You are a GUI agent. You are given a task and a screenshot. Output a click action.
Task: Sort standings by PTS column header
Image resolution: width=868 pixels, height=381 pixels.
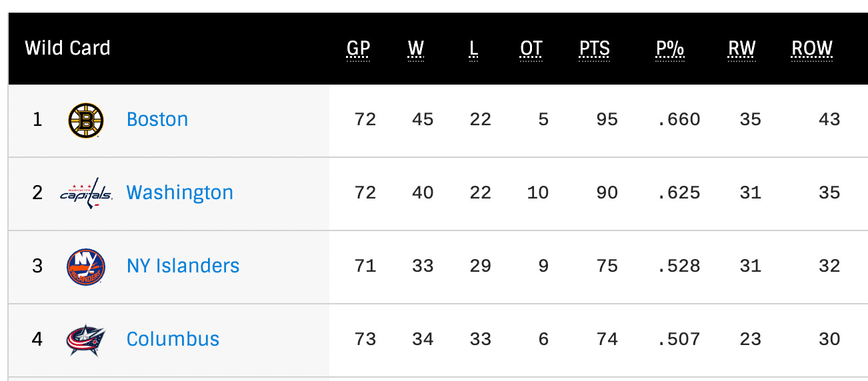[595, 49]
